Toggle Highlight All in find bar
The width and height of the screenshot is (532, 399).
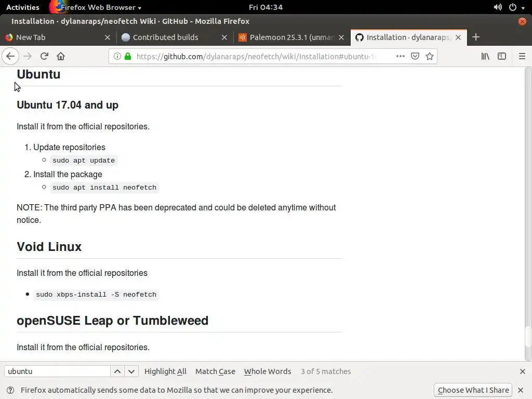coord(165,371)
